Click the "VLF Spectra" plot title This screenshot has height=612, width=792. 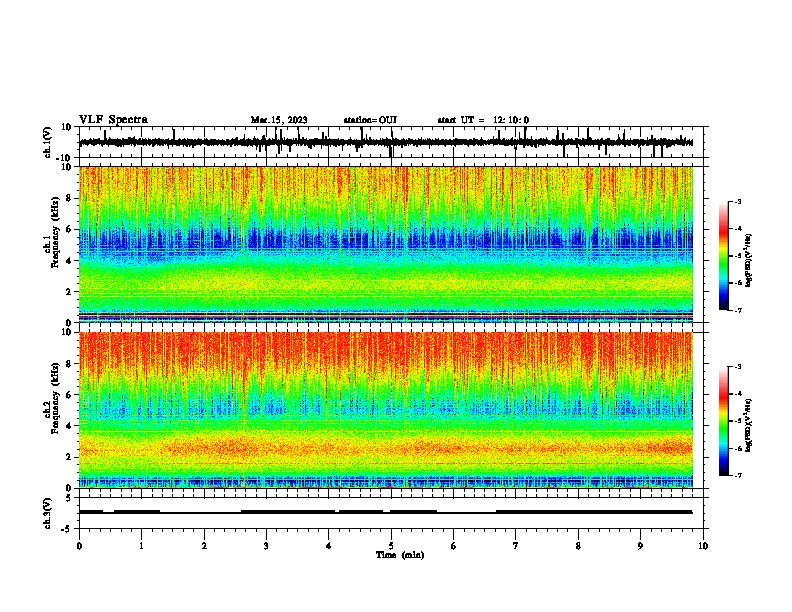[113, 120]
